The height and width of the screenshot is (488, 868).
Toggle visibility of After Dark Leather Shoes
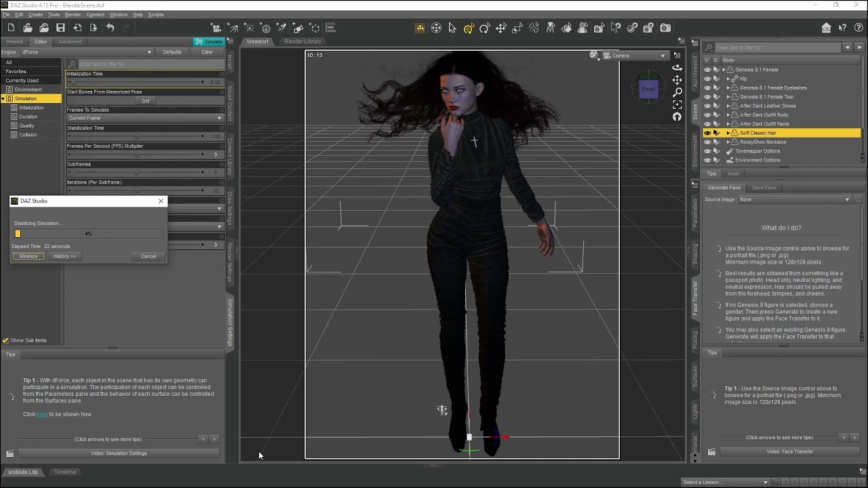coord(707,106)
